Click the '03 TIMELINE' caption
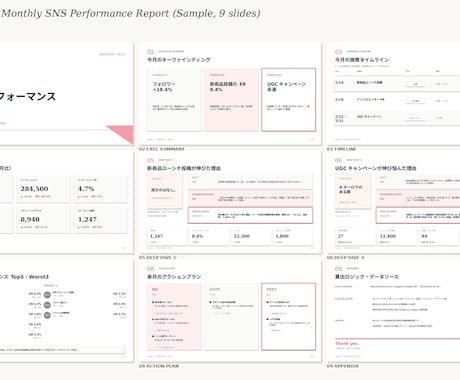This screenshot has width=460, height=380. coord(342,149)
